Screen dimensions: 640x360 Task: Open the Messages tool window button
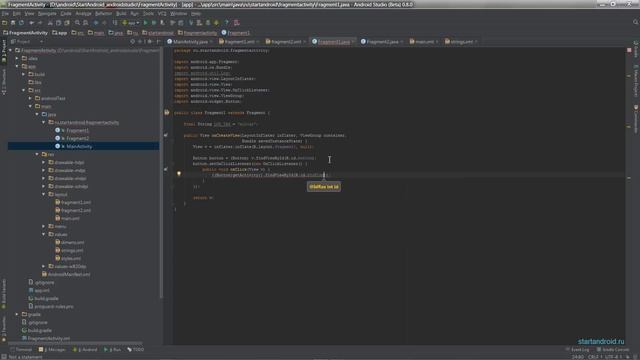pyautogui.click(x=52, y=350)
